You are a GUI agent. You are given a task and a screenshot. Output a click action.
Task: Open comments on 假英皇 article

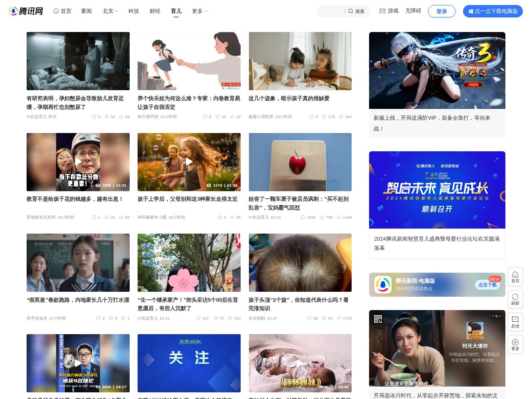pos(101,318)
